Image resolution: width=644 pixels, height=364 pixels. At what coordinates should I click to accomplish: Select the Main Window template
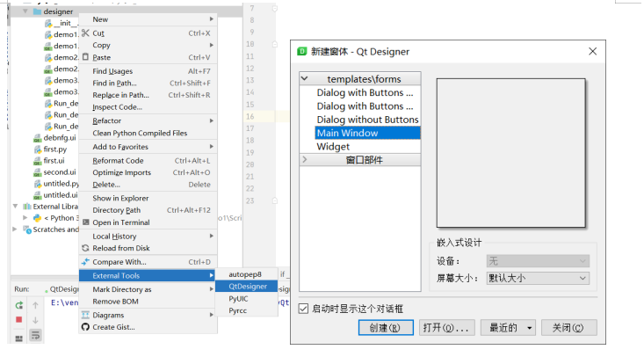click(367, 133)
